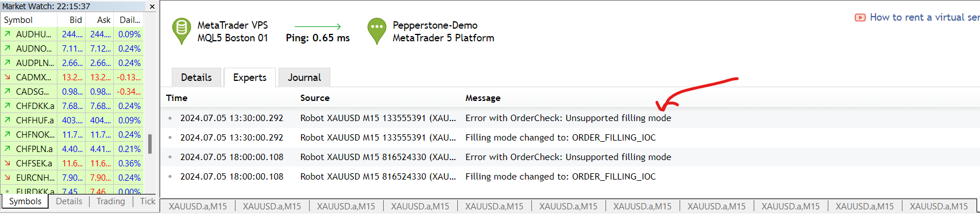Close the Market Watch panel
The width and height of the screenshot is (980, 214).
[152, 6]
